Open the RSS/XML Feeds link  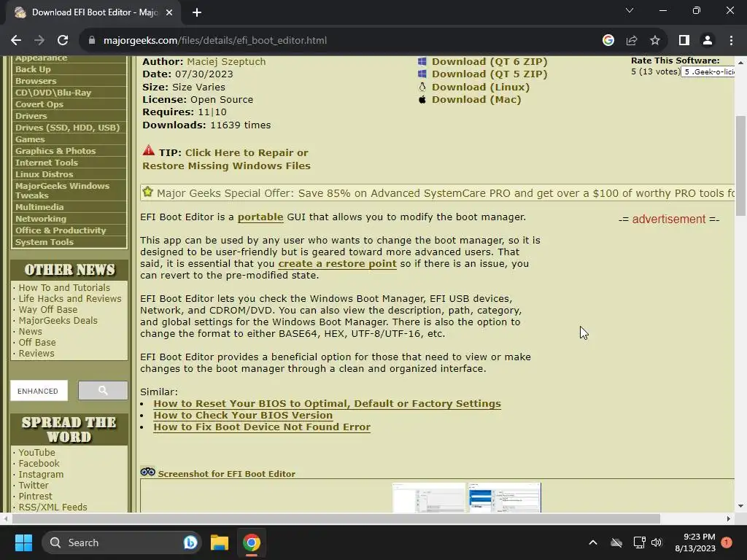pos(53,507)
